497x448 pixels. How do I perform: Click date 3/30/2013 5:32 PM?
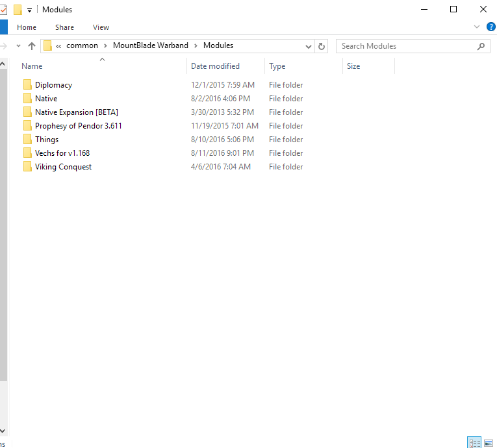[222, 112]
